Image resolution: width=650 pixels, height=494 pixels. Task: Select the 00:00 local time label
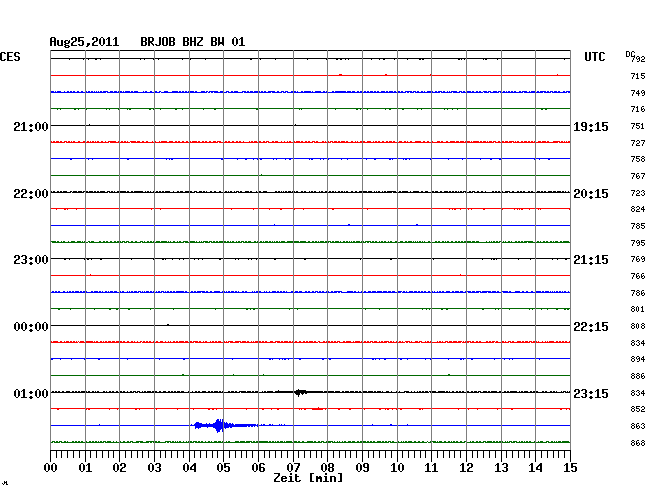(x=31, y=327)
